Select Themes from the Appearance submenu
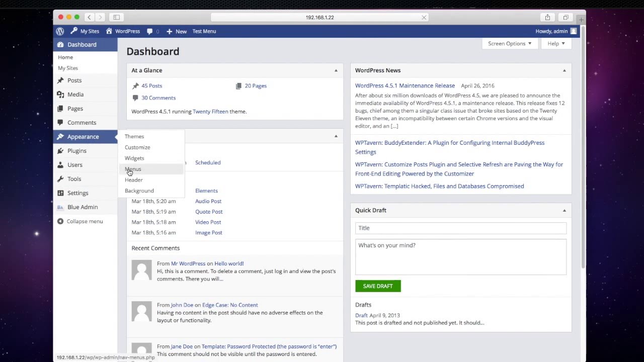The width and height of the screenshot is (644, 362). point(134,136)
